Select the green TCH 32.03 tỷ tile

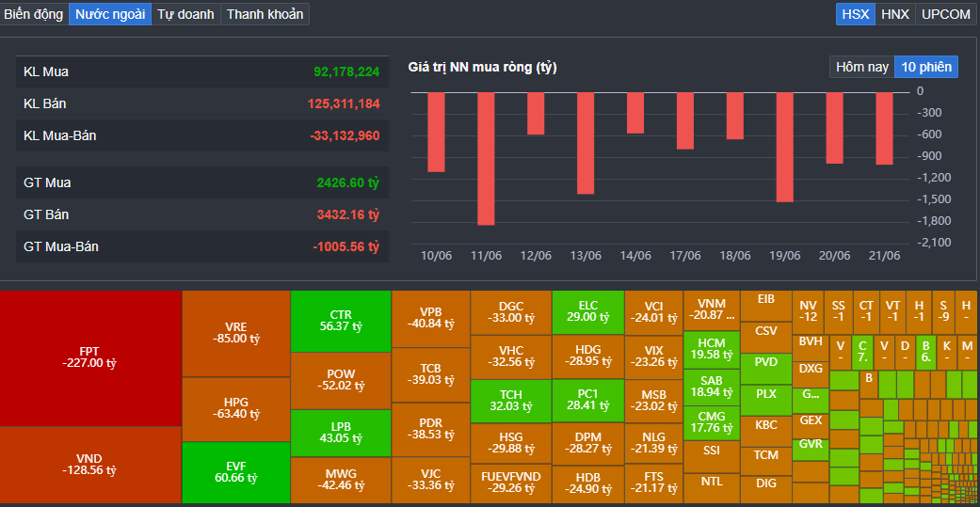click(510, 401)
